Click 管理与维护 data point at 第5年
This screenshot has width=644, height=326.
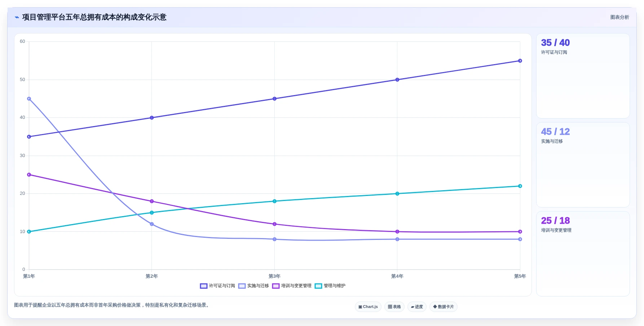(520, 186)
